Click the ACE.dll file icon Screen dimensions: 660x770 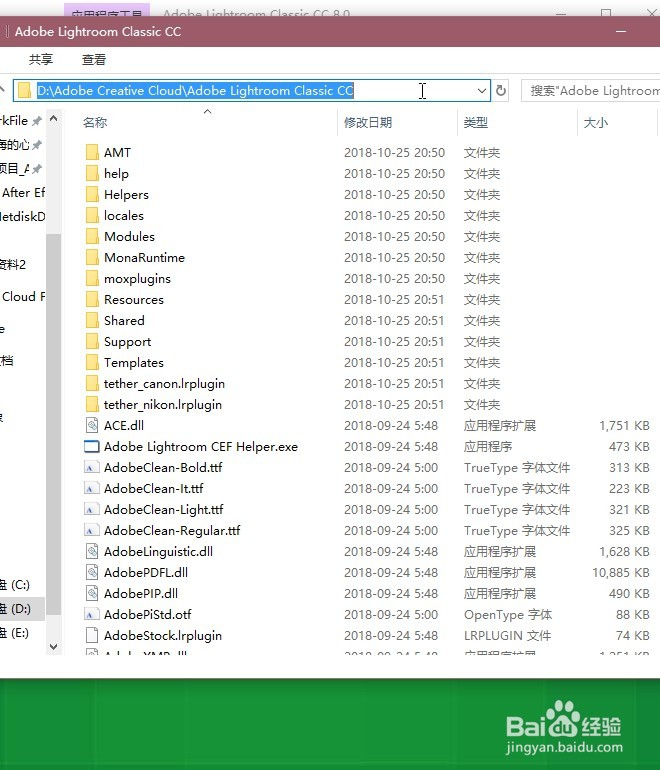[x=92, y=425]
